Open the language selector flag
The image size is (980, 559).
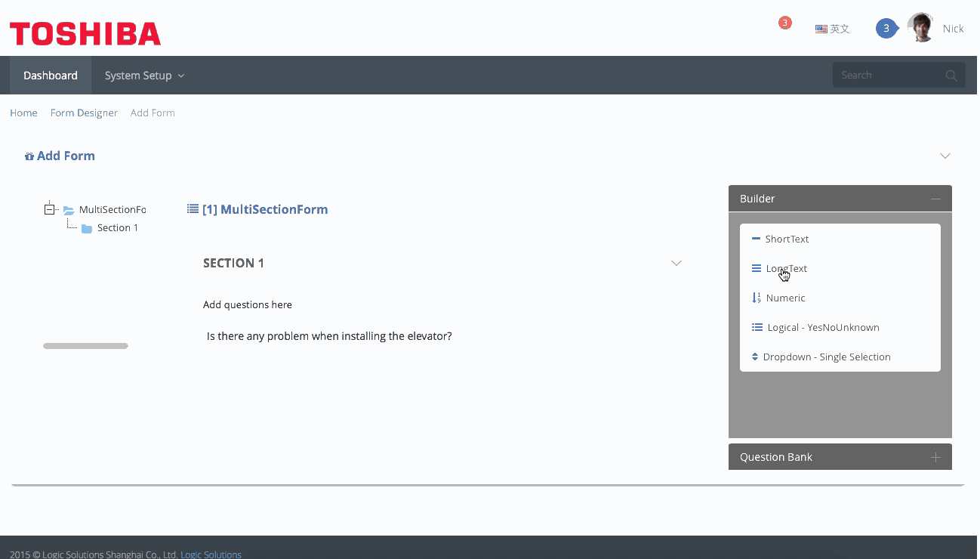821,29
